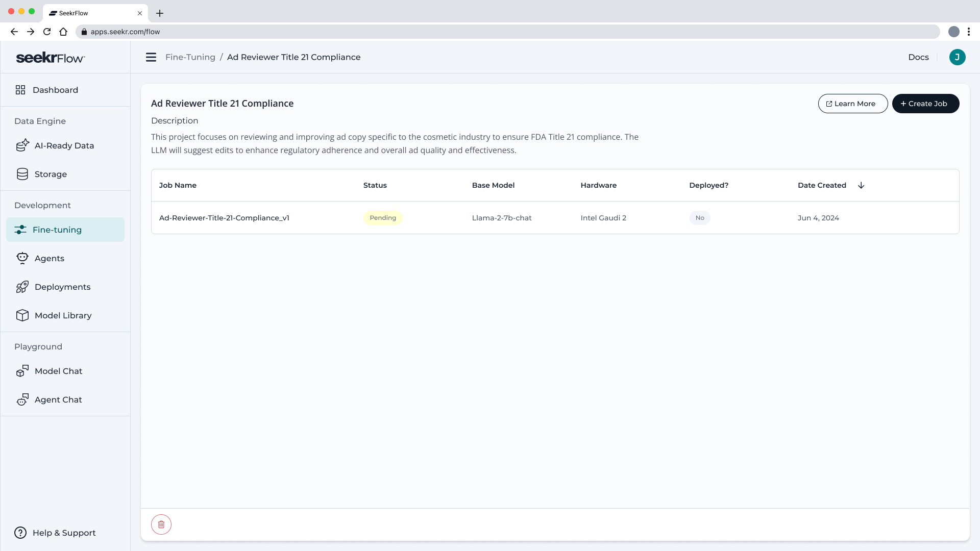Viewport: 980px width, 551px height.
Task: Open the Dashboard grid icon
Action: [x=20, y=90]
